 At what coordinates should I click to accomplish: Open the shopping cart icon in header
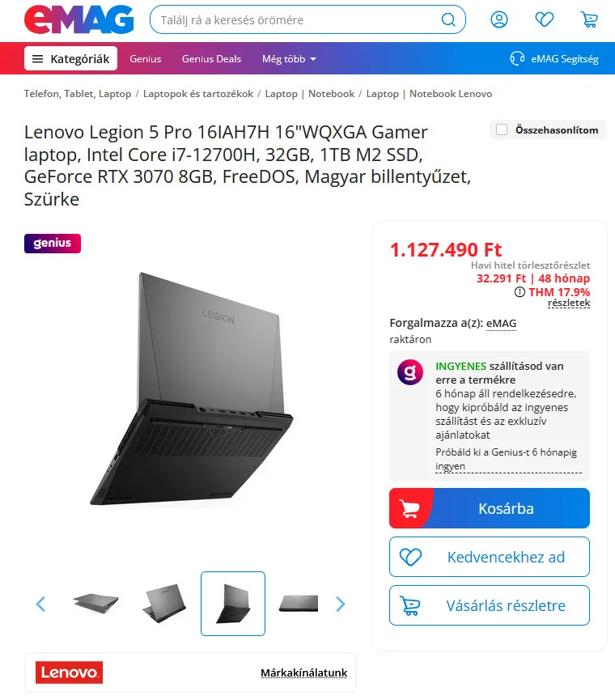tap(589, 19)
